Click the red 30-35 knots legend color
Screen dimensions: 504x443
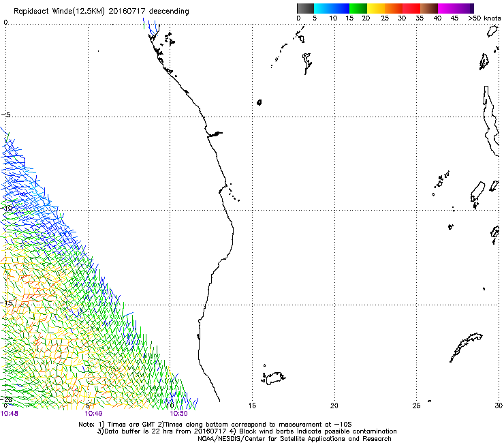pos(411,8)
